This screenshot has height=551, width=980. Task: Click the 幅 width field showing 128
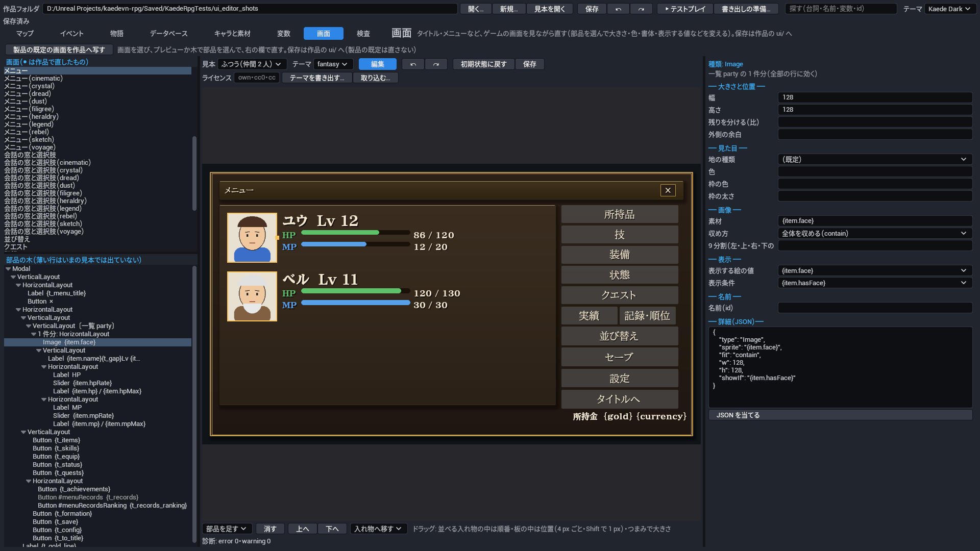[875, 97]
